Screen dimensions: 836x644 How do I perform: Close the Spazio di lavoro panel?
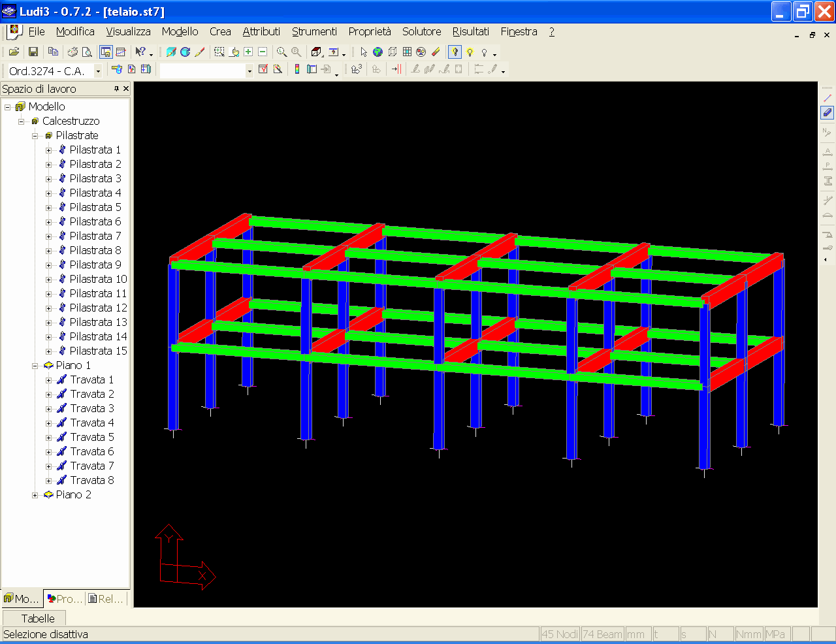click(x=126, y=88)
